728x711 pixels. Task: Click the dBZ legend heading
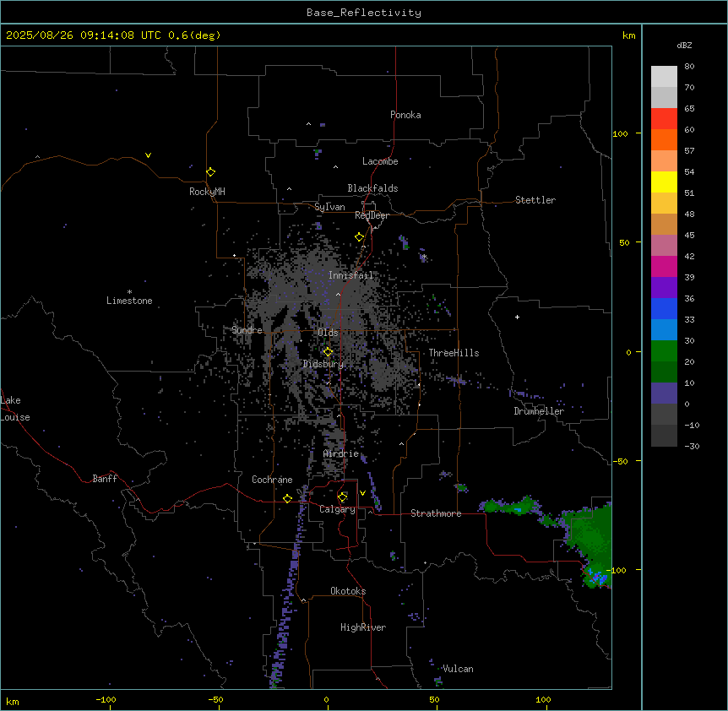click(684, 45)
